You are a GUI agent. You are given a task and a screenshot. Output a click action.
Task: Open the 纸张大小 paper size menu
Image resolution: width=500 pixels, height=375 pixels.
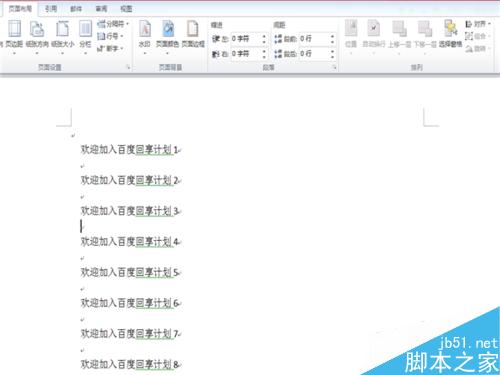pyautogui.click(x=63, y=36)
